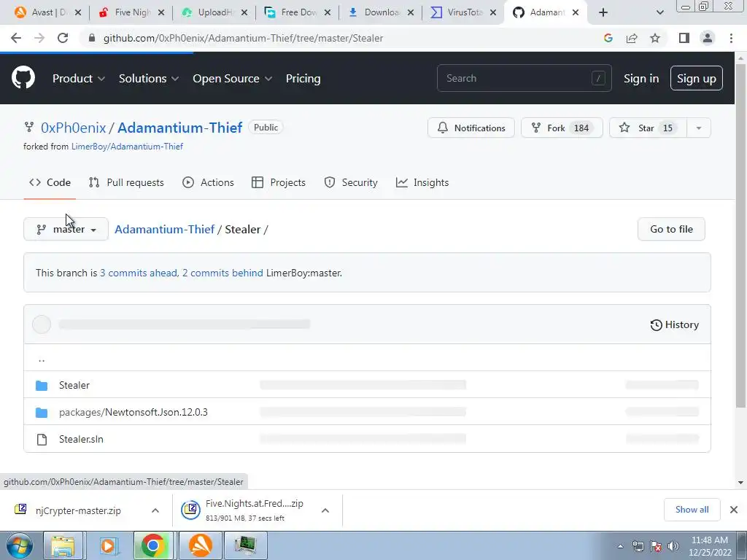The height and width of the screenshot is (560, 747).
Task: Click the Notifications button
Action: [x=471, y=128]
